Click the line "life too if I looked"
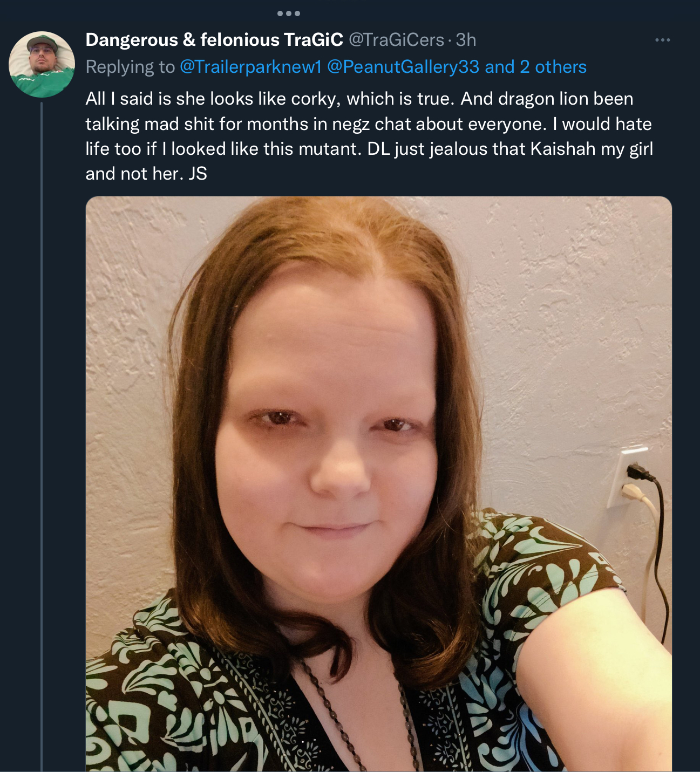 [369, 149]
